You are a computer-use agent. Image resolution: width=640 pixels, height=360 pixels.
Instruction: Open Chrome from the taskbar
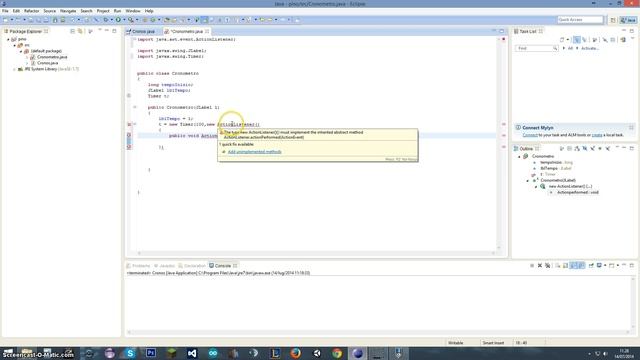coord(337,353)
